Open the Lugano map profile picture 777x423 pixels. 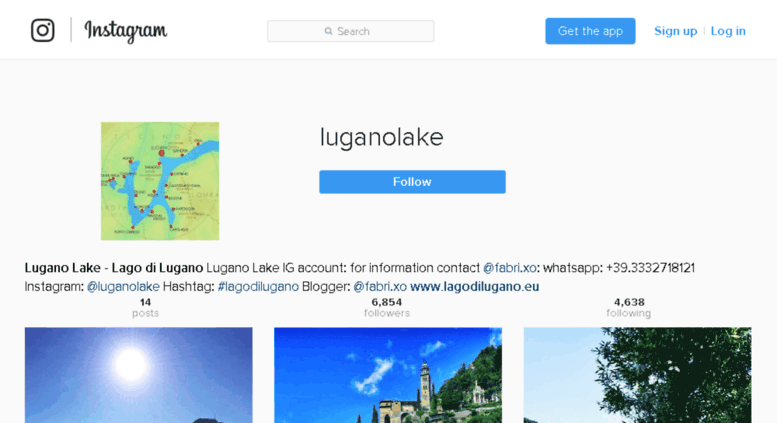[160, 181]
